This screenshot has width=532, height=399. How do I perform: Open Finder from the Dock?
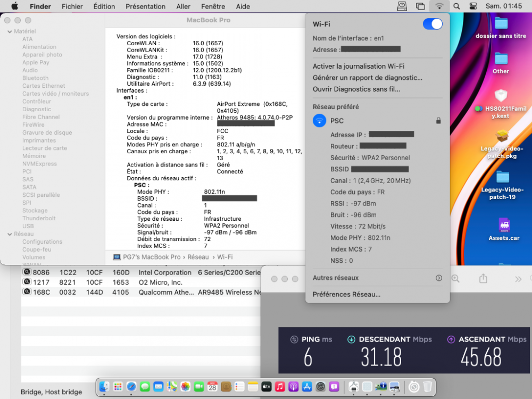click(104, 386)
